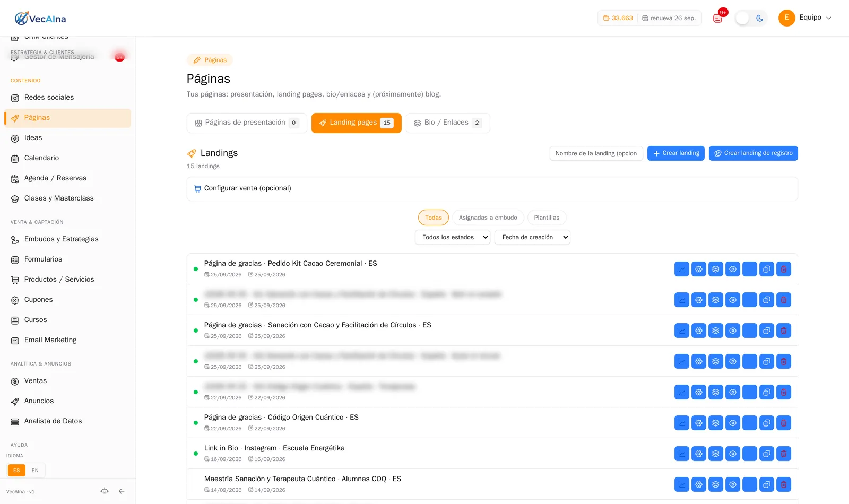Screen dimensions: 849x504
Task: Duplicate the Sanación con Cacao gracias page
Action: click(x=767, y=331)
